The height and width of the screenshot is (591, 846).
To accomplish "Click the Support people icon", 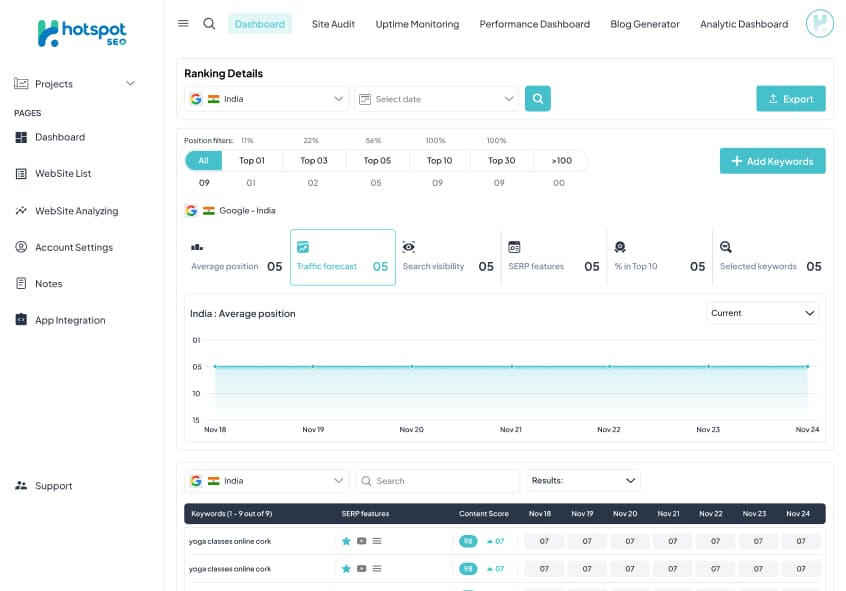I will click(x=21, y=486).
